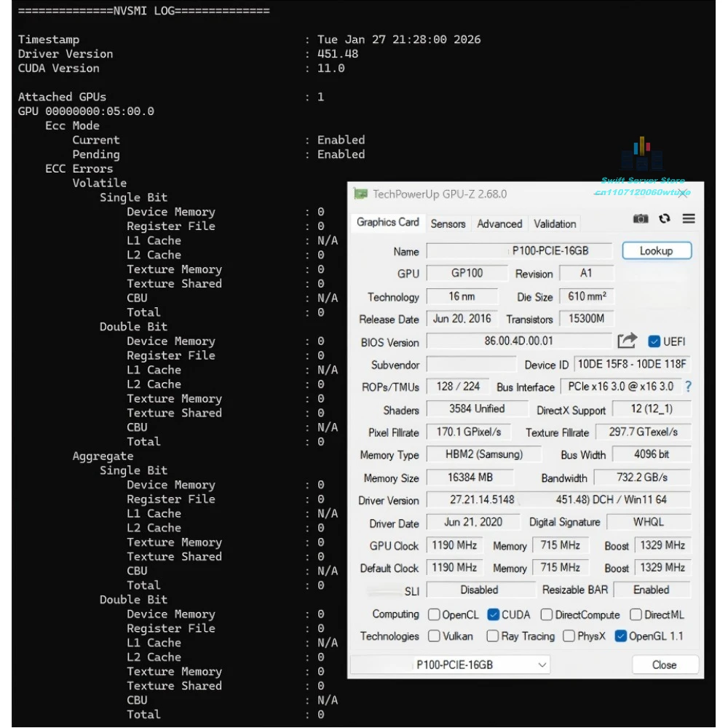Click the Driver Date value Jun 21, 2020
The width and height of the screenshot is (728, 728).
tap(473, 522)
